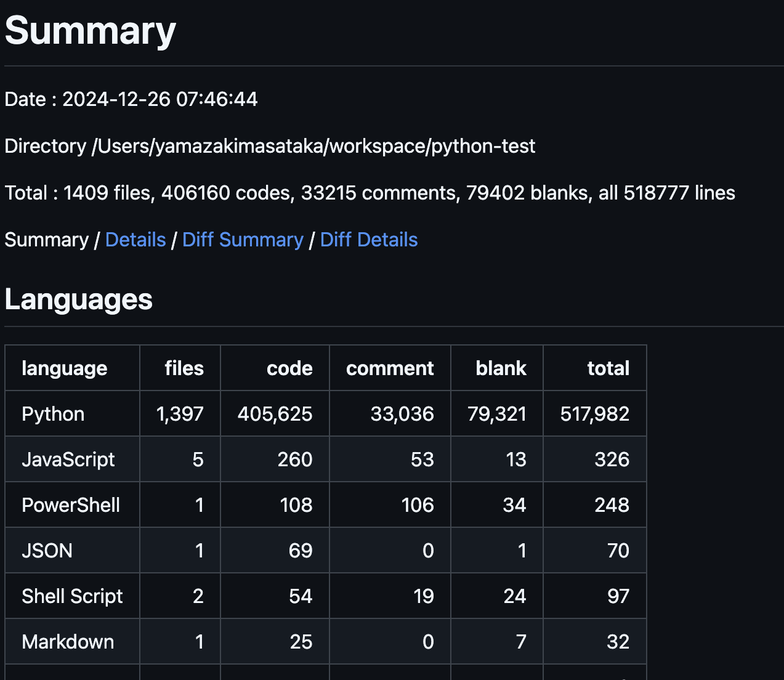The width and height of the screenshot is (784, 680).
Task: Click the language column header
Action: [64, 368]
